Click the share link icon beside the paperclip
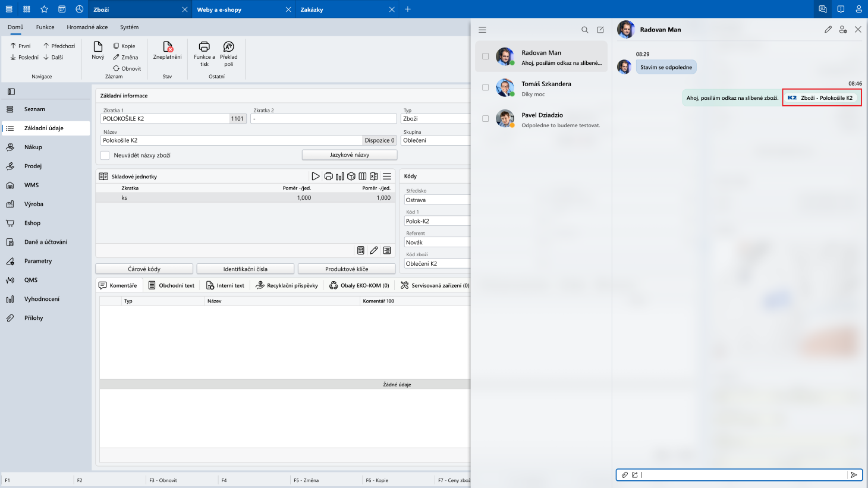Viewport: 868px width, 488px height. click(x=635, y=475)
